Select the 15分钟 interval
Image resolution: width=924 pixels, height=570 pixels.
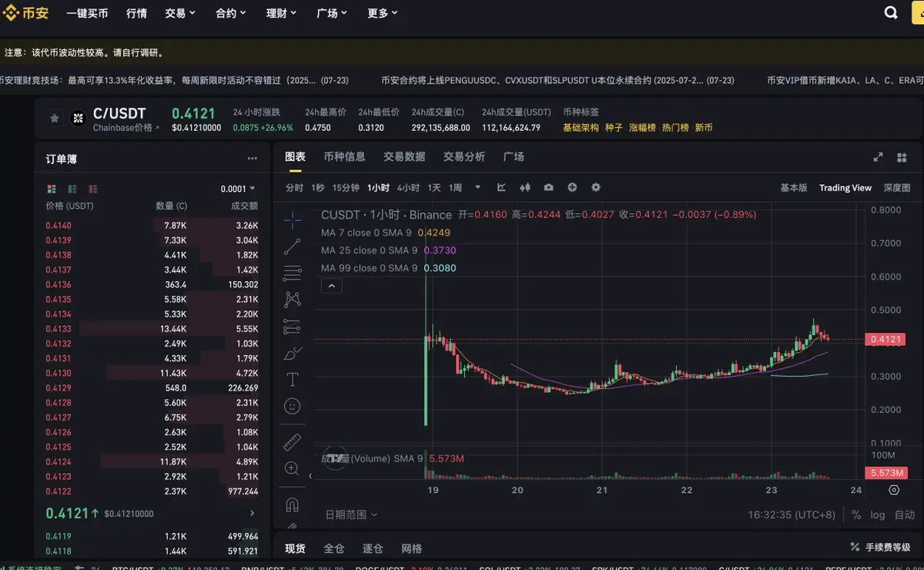(346, 187)
